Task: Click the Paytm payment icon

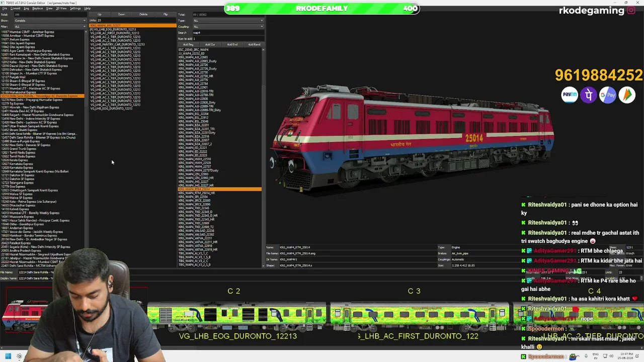Action: 570,95
